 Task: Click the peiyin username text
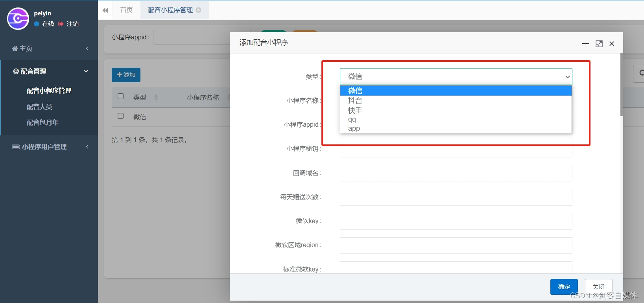point(42,13)
